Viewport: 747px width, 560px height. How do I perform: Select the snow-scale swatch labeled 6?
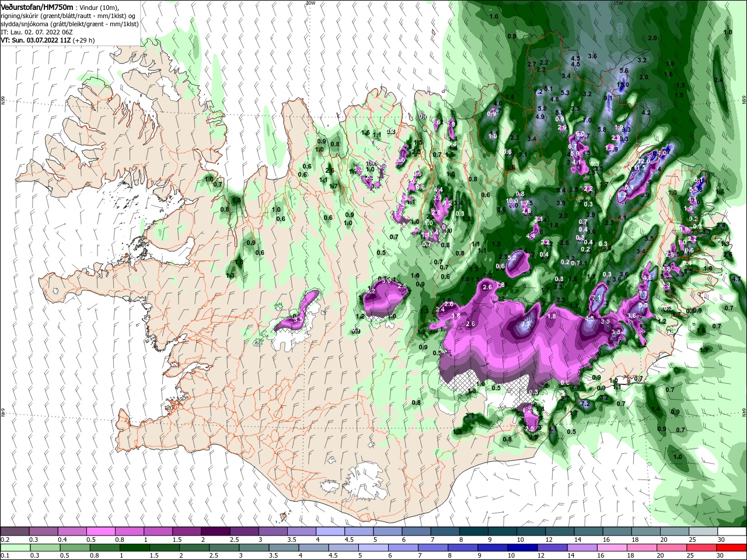416,531
